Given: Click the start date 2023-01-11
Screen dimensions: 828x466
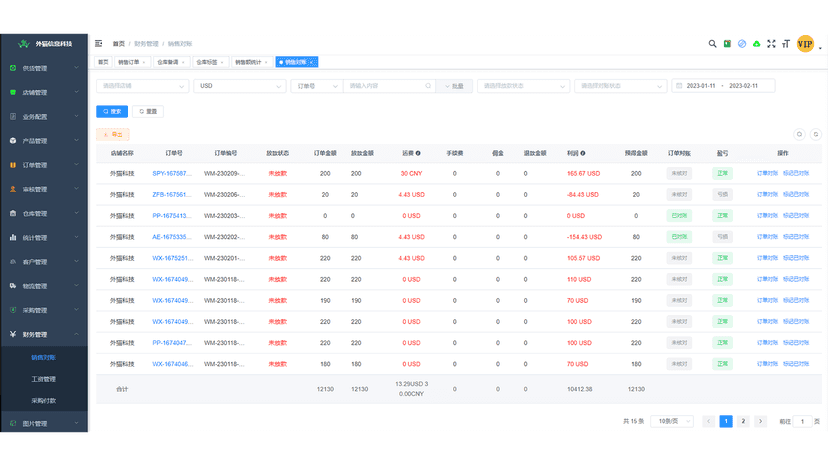Looking at the screenshot, I should 701,86.
